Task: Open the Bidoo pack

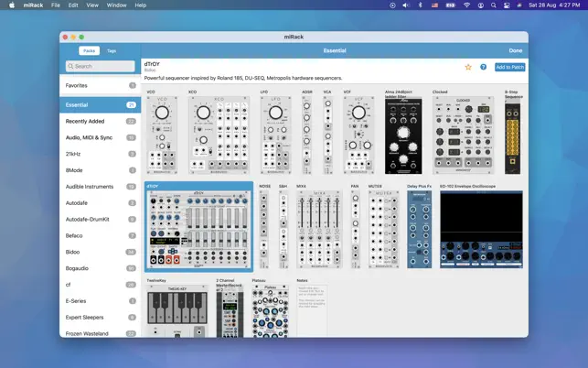Action: point(100,252)
